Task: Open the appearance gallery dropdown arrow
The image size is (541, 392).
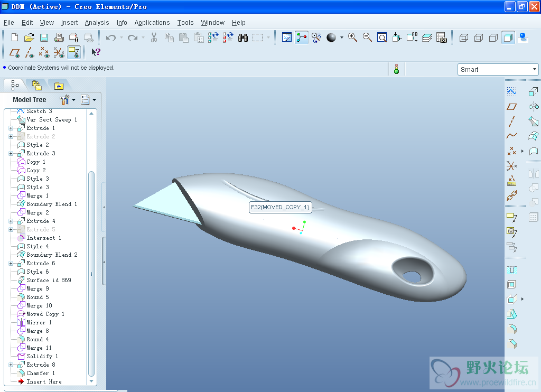Action: pos(342,38)
